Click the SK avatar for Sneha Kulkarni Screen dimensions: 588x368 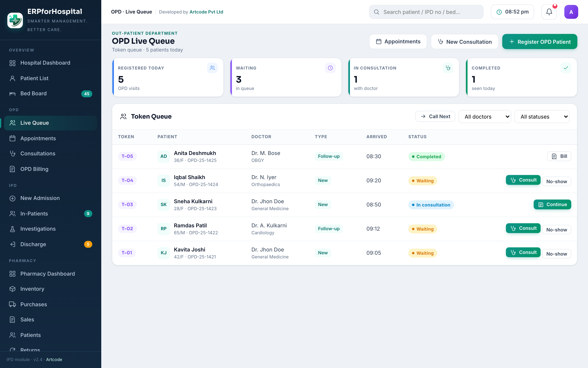[164, 204]
